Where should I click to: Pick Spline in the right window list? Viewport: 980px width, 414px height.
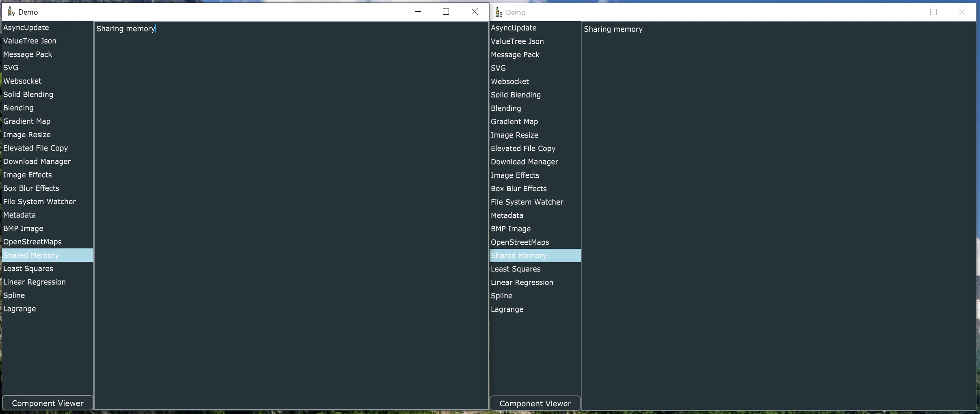coord(535,296)
